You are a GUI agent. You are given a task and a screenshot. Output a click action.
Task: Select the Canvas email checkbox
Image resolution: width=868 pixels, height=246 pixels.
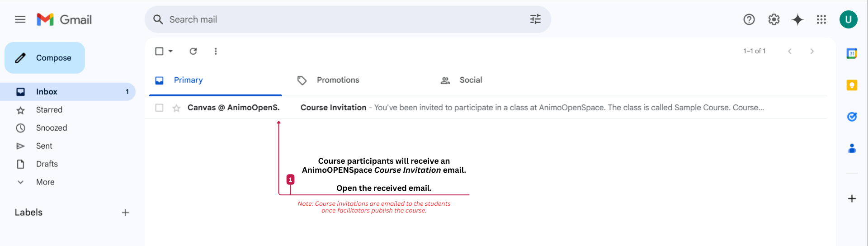click(x=159, y=108)
